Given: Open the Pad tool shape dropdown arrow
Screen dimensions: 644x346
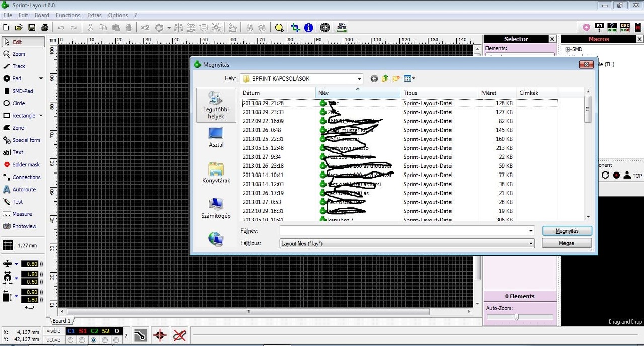Looking at the screenshot, I should click(x=41, y=79).
